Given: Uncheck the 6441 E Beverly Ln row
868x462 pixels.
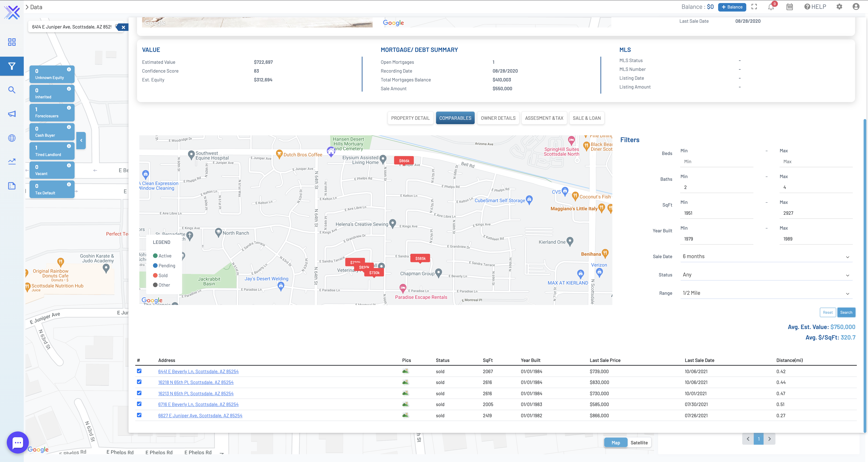Looking at the screenshot, I should [x=139, y=371].
